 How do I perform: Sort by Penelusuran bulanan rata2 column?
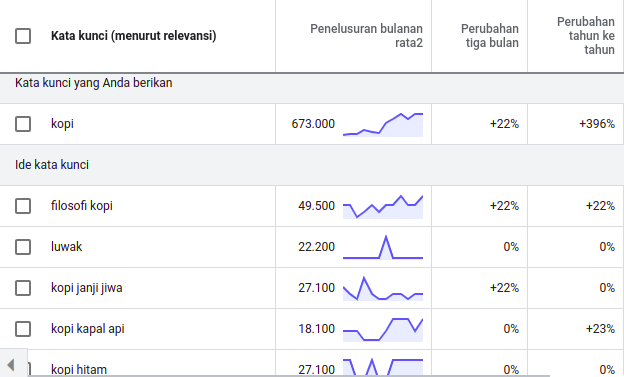366,36
